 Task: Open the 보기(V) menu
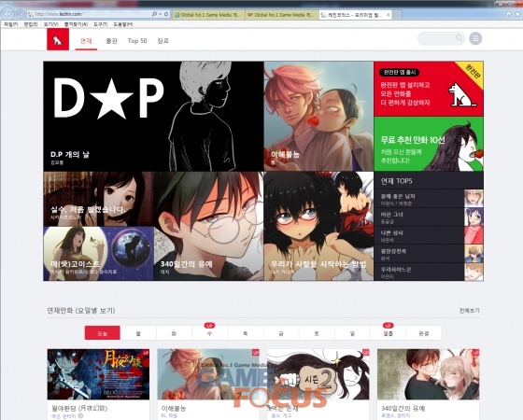50,24
